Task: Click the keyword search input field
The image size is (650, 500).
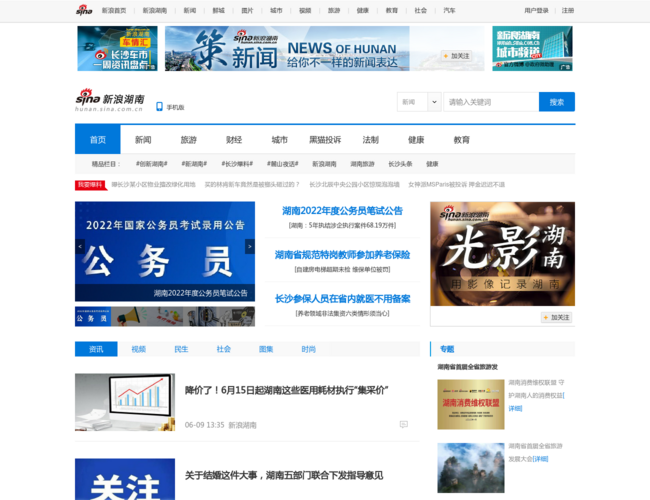Action: click(491, 102)
